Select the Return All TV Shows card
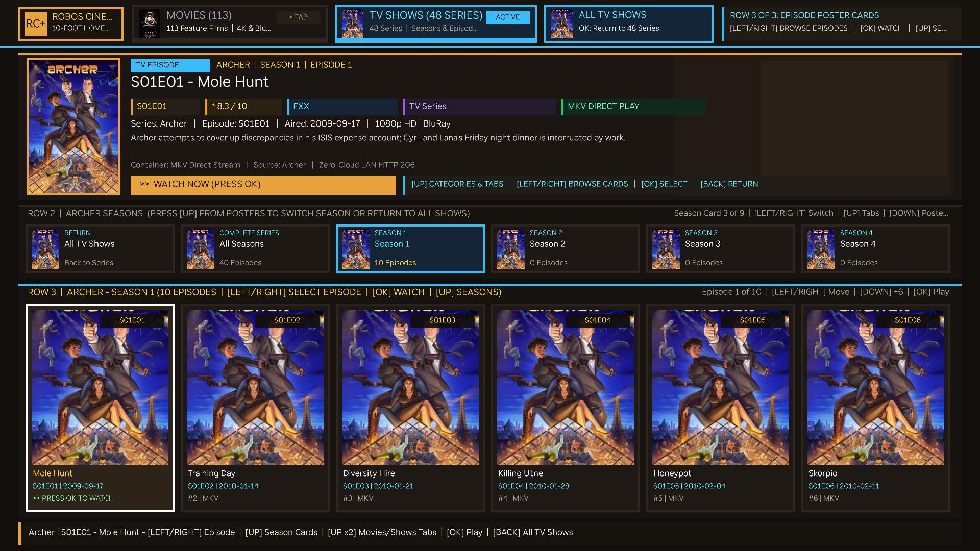The height and width of the screenshot is (551, 980). (100, 249)
